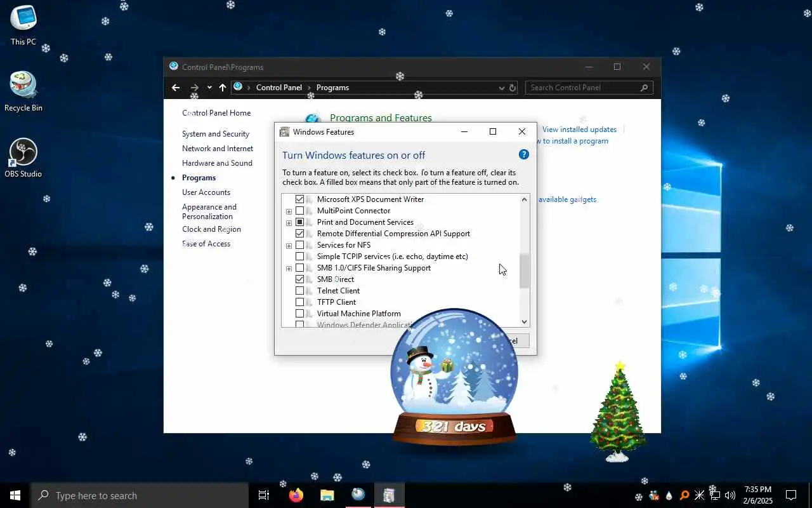The image size is (812, 508).
Task: Uncheck Microsoft XPS Document Writer
Action: (x=300, y=199)
